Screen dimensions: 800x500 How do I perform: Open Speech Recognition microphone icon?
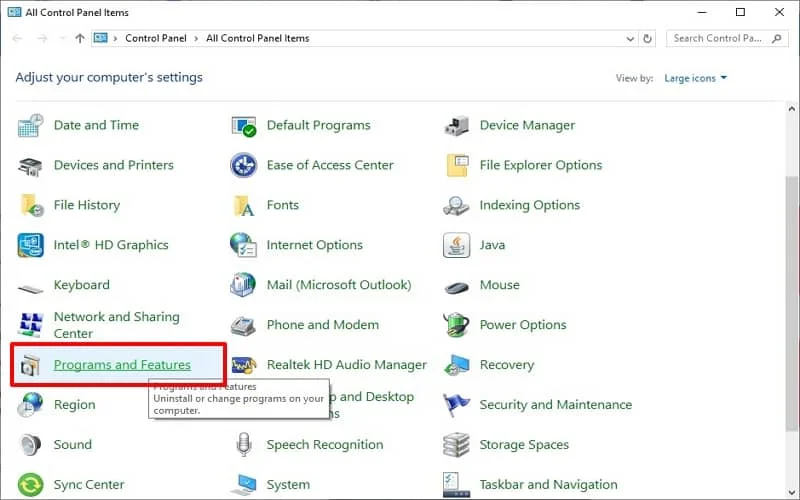[x=244, y=444]
